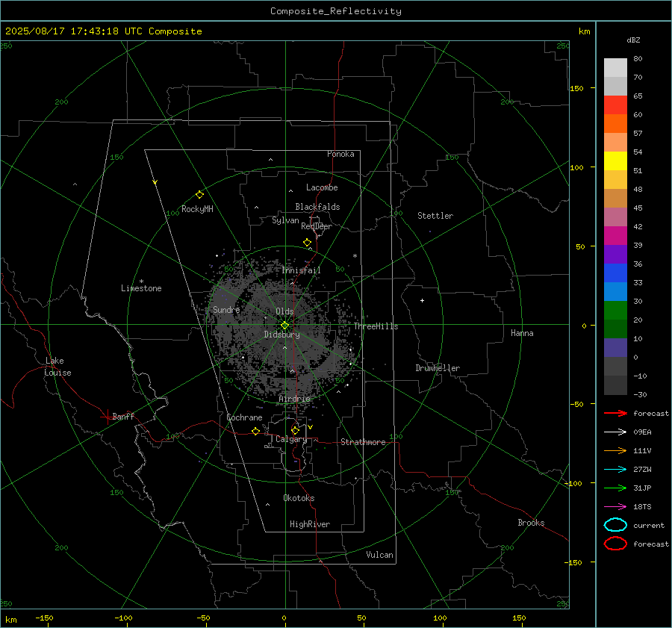Click the RockyMH label
672x628 pixels.
pyautogui.click(x=197, y=209)
